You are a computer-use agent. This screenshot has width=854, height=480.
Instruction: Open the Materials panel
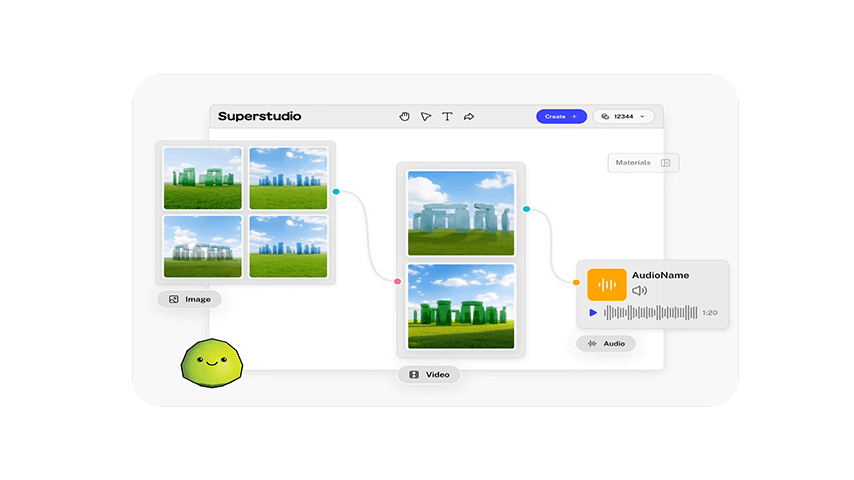coord(633,163)
